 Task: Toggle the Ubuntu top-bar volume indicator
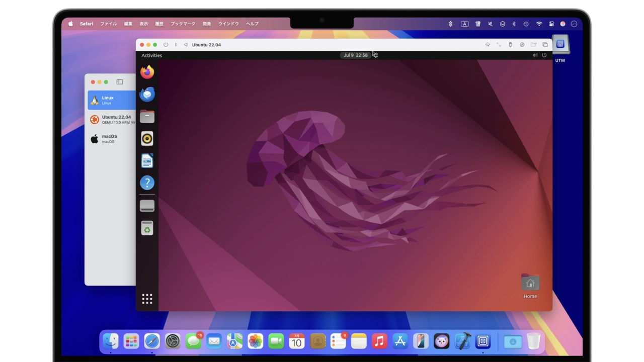coord(535,55)
